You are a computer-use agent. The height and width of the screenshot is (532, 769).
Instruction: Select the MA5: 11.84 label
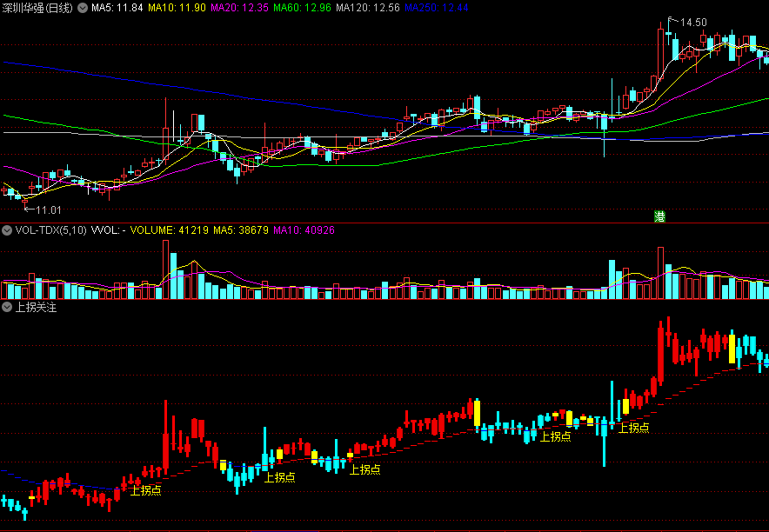point(117,8)
